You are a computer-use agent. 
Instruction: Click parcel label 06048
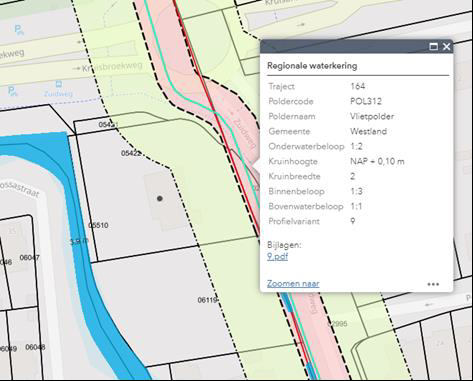click(35, 347)
